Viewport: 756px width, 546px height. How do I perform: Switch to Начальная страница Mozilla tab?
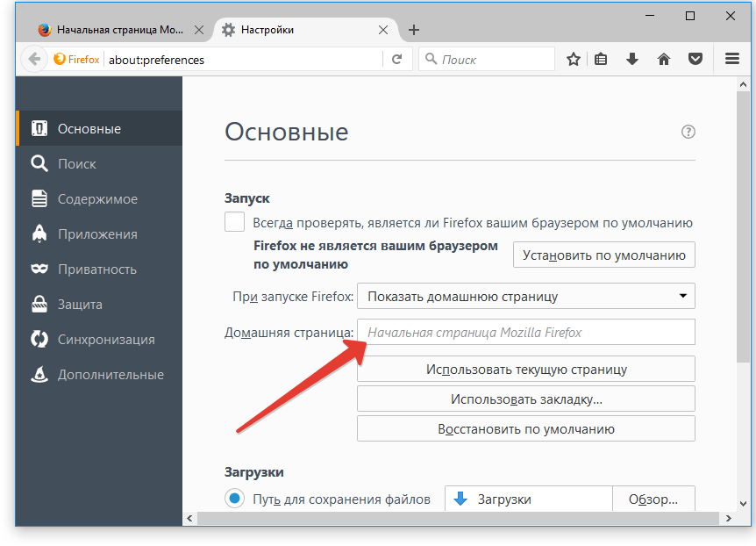(120, 30)
